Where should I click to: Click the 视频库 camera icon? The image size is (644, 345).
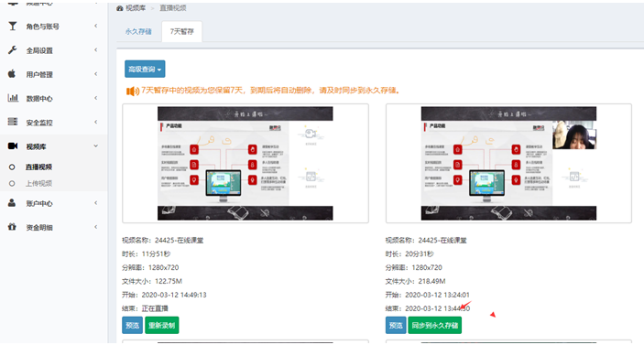click(x=13, y=146)
